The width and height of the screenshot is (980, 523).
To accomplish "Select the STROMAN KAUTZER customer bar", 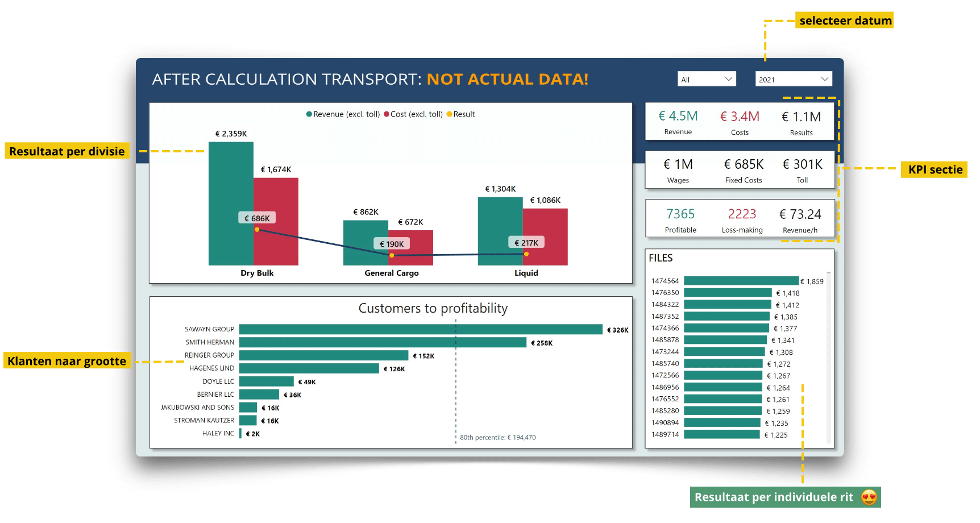I will click(x=248, y=421).
